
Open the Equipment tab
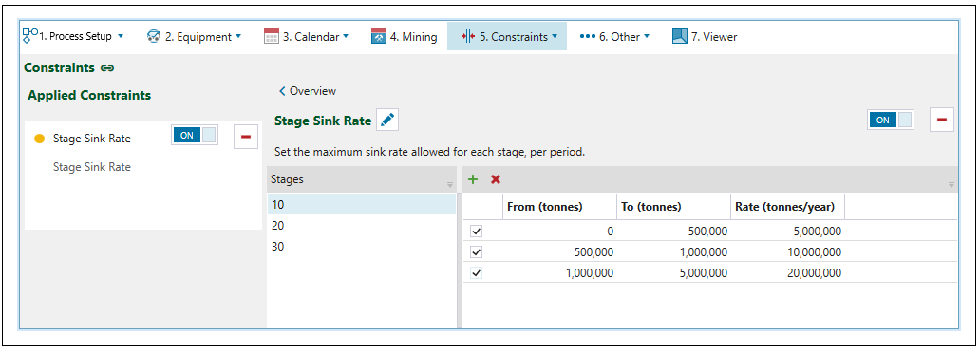tap(194, 37)
